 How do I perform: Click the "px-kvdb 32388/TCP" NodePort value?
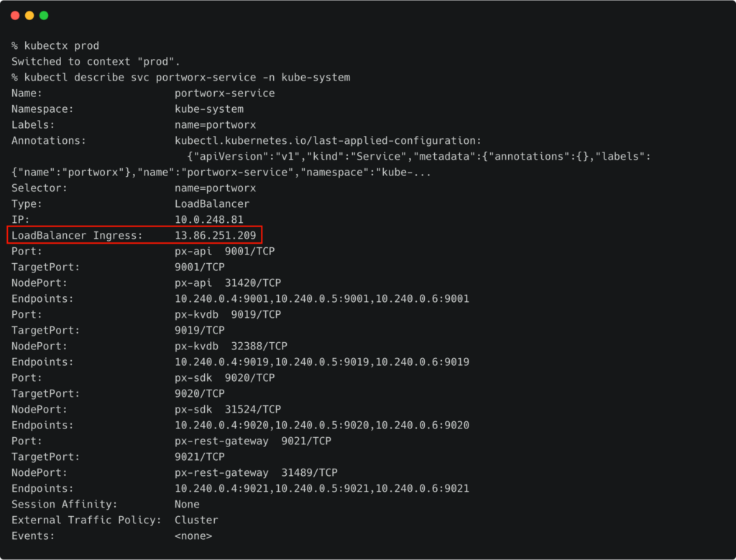228,346
